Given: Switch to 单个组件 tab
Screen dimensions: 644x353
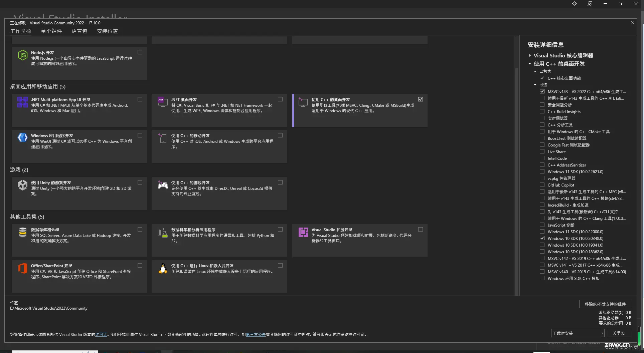Looking at the screenshot, I should [x=51, y=31].
